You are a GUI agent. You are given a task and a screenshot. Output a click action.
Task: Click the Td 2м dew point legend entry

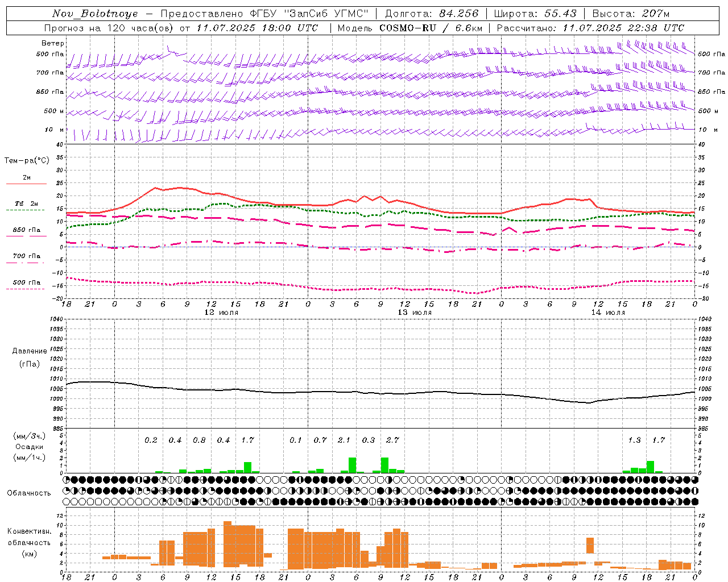point(26,203)
